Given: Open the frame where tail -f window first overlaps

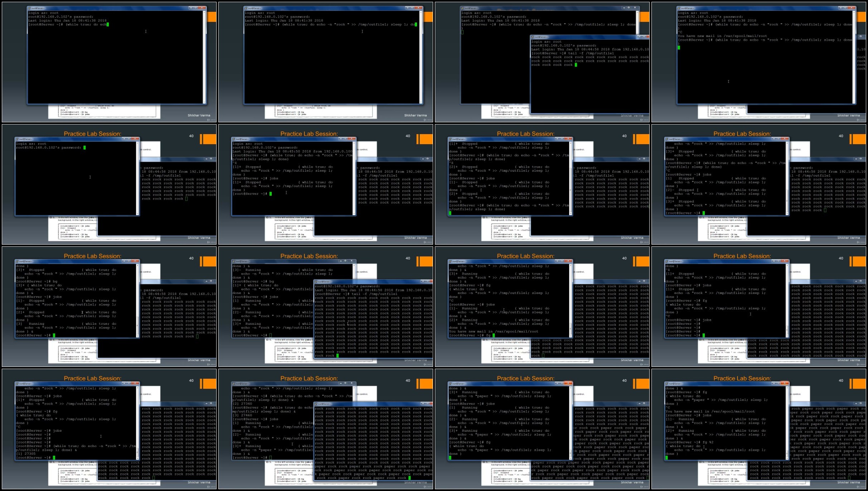Looking at the screenshot, I should (542, 62).
